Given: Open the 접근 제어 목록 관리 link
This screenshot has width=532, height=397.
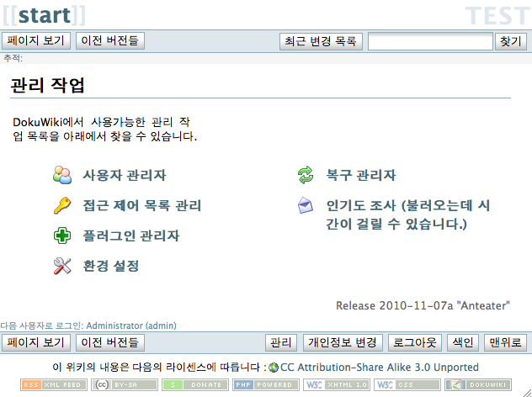Looking at the screenshot, I should [x=142, y=205].
